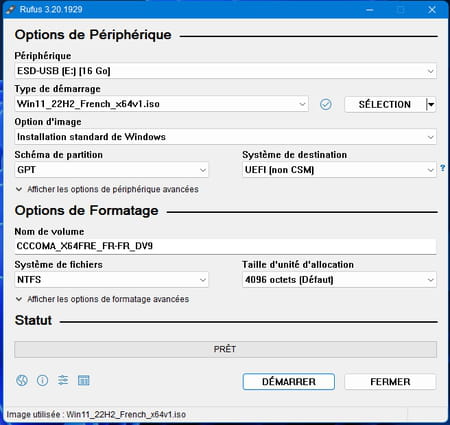The width and height of the screenshot is (450, 425).
Task: Click the SÉLECTION button
Action: click(385, 105)
